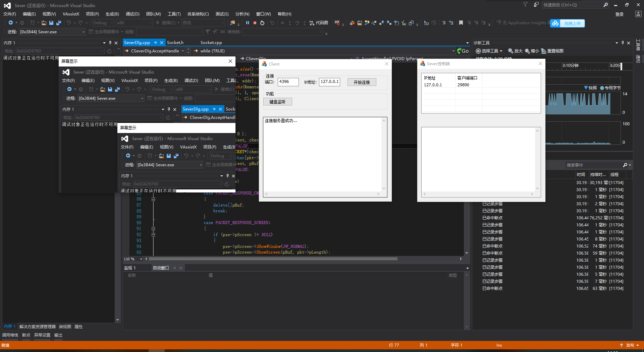Open the 110 % editor zoom dropdown
The image size is (644, 352).
(x=133, y=259)
